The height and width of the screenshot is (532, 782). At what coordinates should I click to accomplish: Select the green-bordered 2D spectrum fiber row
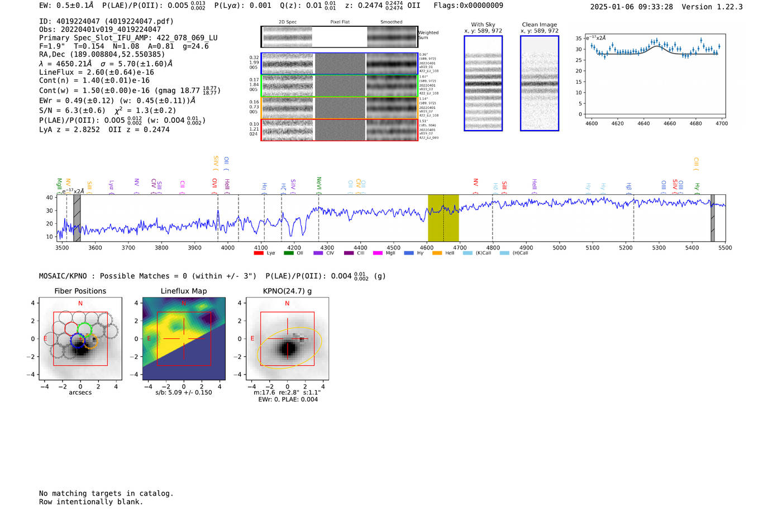[339, 86]
